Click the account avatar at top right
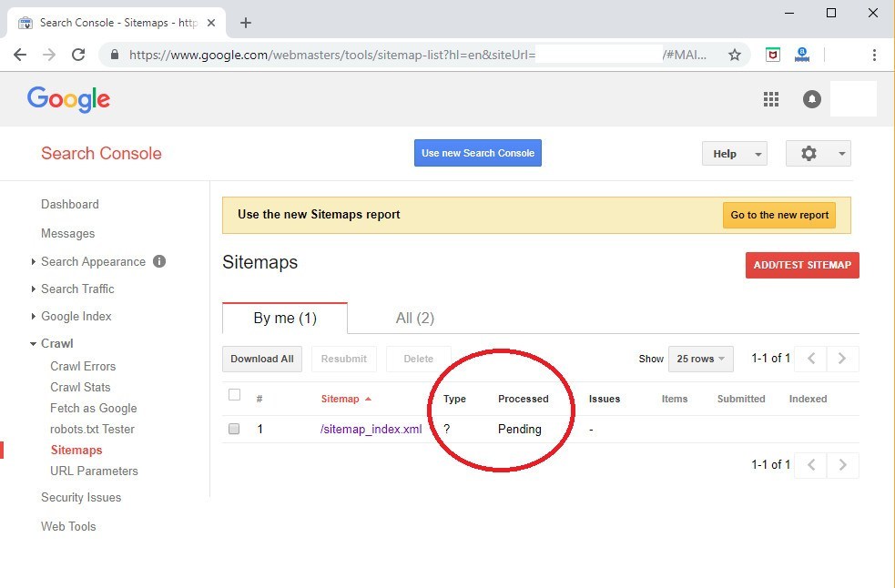895x588 pixels. click(x=853, y=99)
